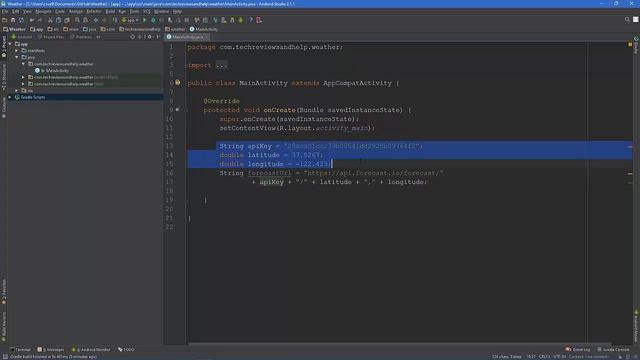This screenshot has width=640, height=360.
Task: Select the MainActivity.java editor tab
Action: 187,37
